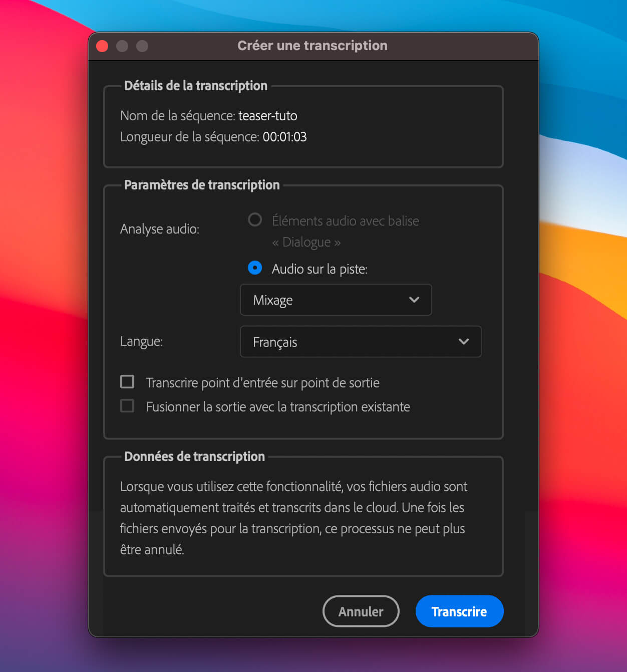Click the cloud processing notice paragraph

[293, 518]
